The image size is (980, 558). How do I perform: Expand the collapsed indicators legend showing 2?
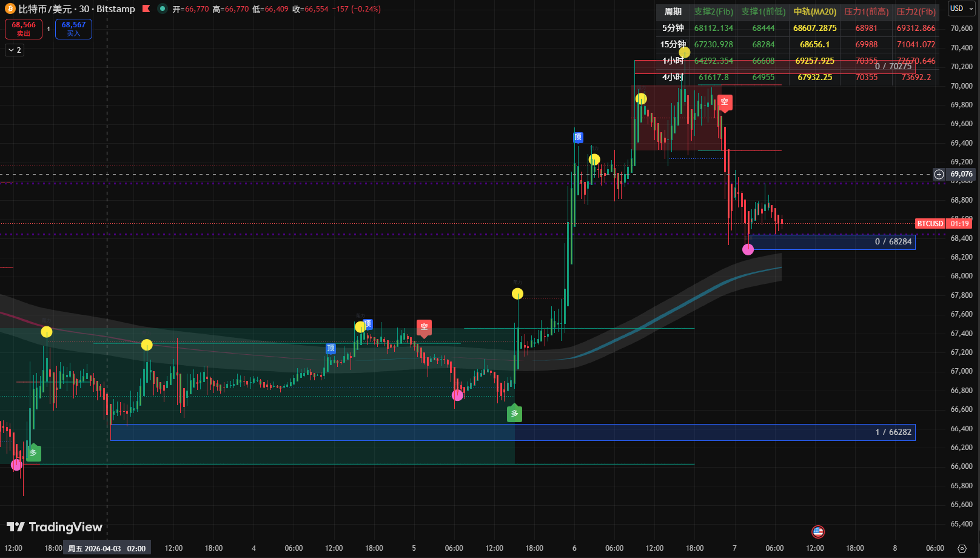point(15,50)
